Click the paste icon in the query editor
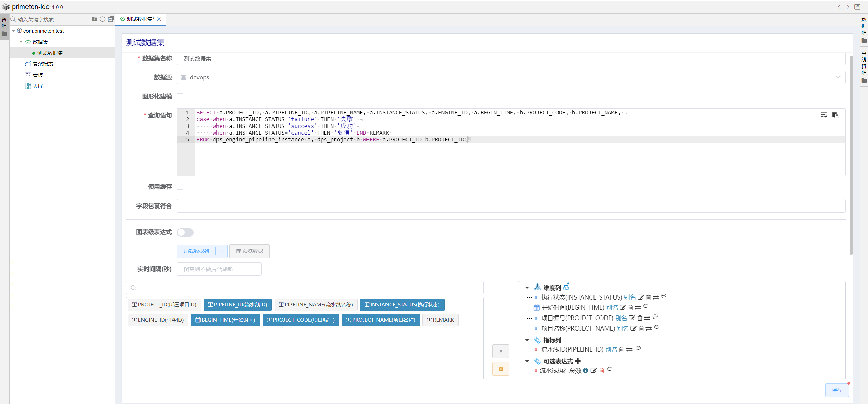 click(x=835, y=115)
